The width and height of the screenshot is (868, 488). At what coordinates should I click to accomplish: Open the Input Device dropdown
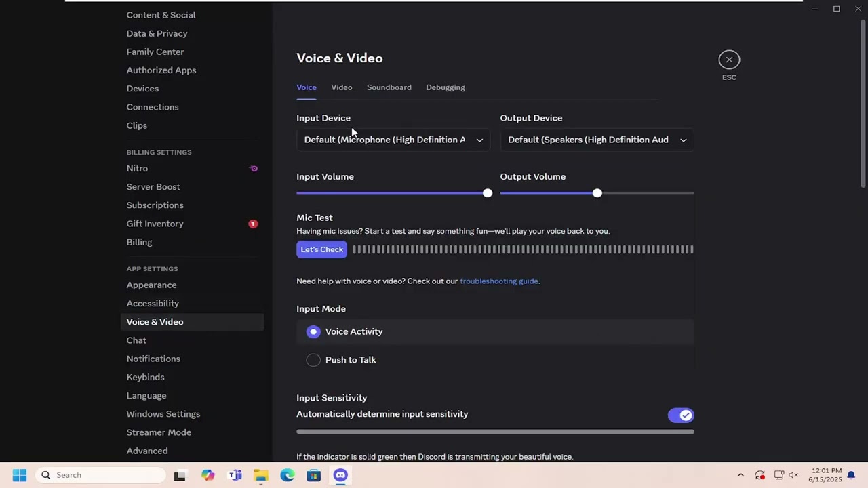(x=393, y=140)
